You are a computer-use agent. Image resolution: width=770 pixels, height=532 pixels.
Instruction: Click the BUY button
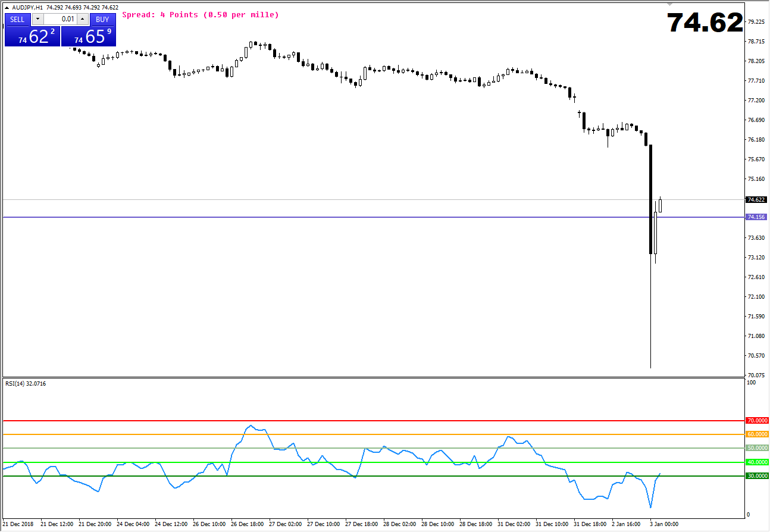click(102, 19)
